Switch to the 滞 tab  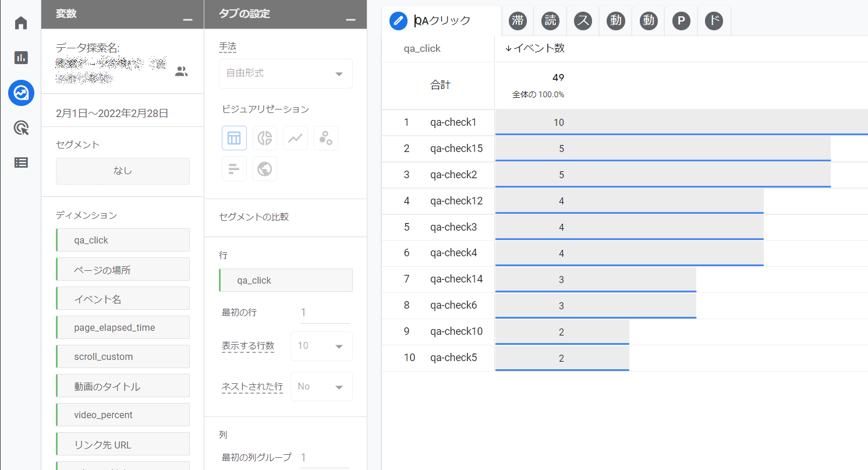coord(518,21)
